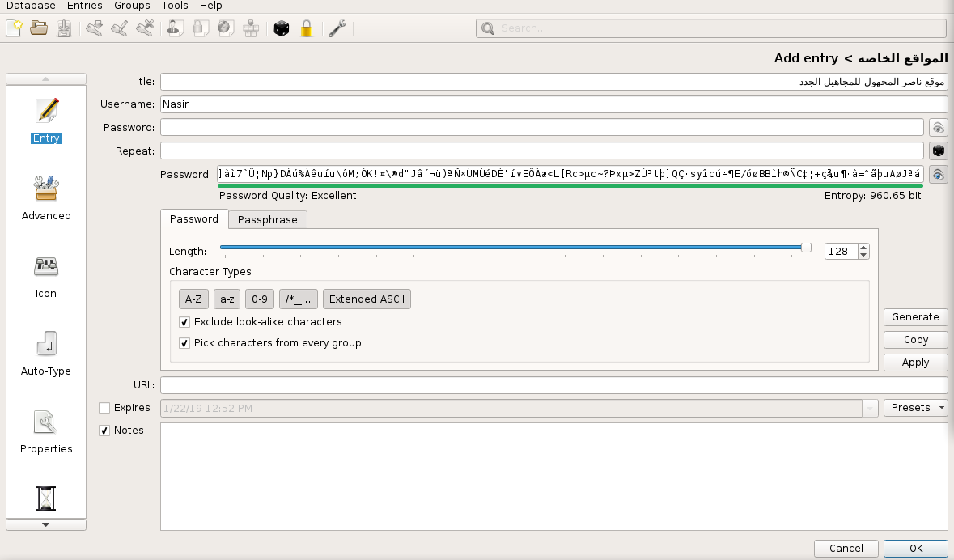This screenshot has height=560, width=954.
Task: Select the Advanced section in sidebar
Action: [46, 197]
